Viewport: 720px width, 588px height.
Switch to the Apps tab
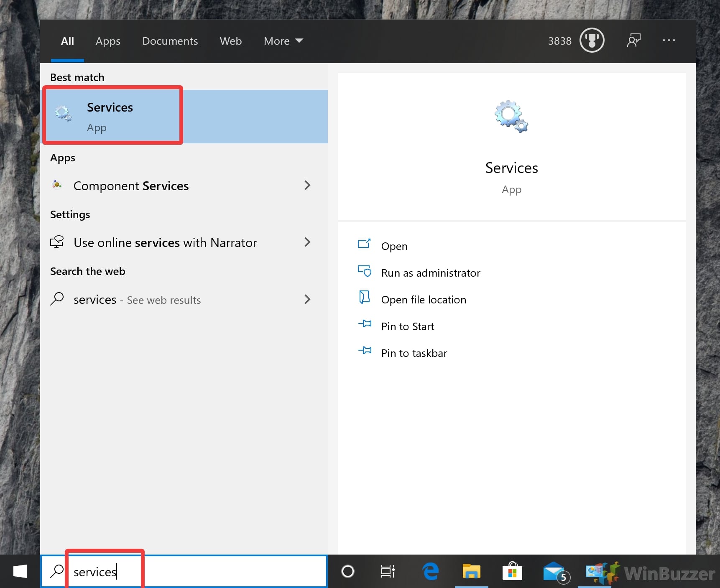click(x=108, y=41)
